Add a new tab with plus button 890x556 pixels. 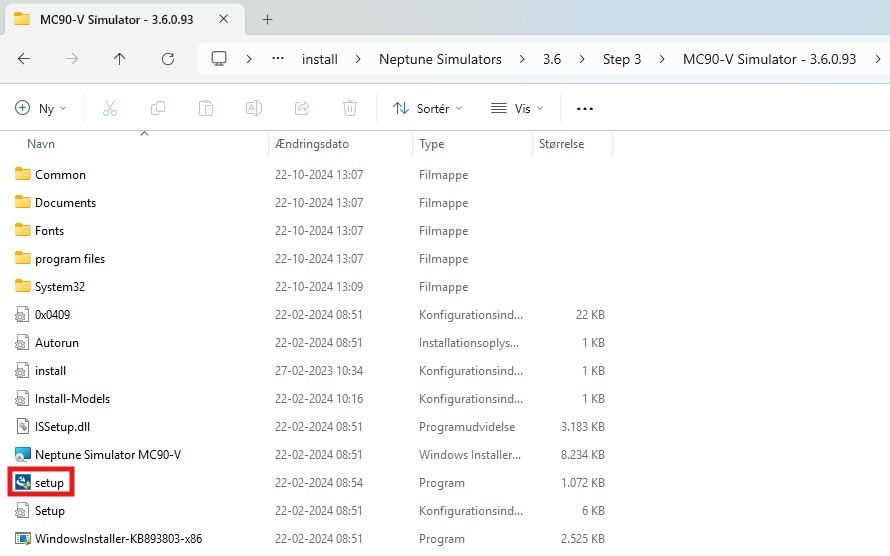pyautogui.click(x=268, y=19)
